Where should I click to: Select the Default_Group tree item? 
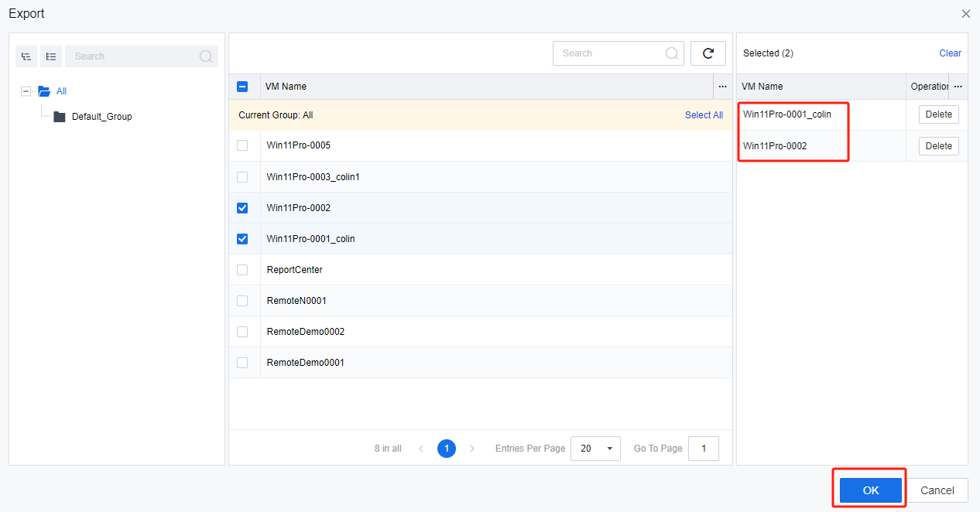(101, 117)
